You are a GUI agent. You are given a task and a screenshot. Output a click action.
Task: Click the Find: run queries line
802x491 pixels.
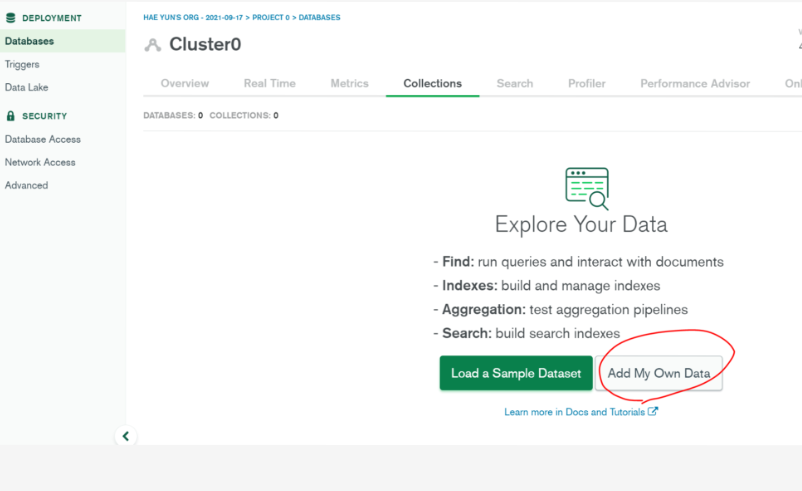[578, 262]
